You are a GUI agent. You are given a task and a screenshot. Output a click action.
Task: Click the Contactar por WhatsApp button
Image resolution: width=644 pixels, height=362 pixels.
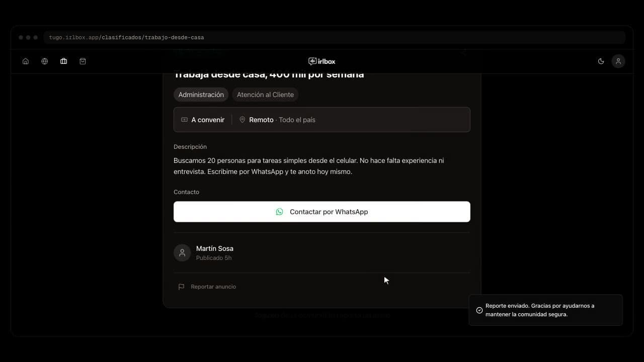click(x=322, y=212)
